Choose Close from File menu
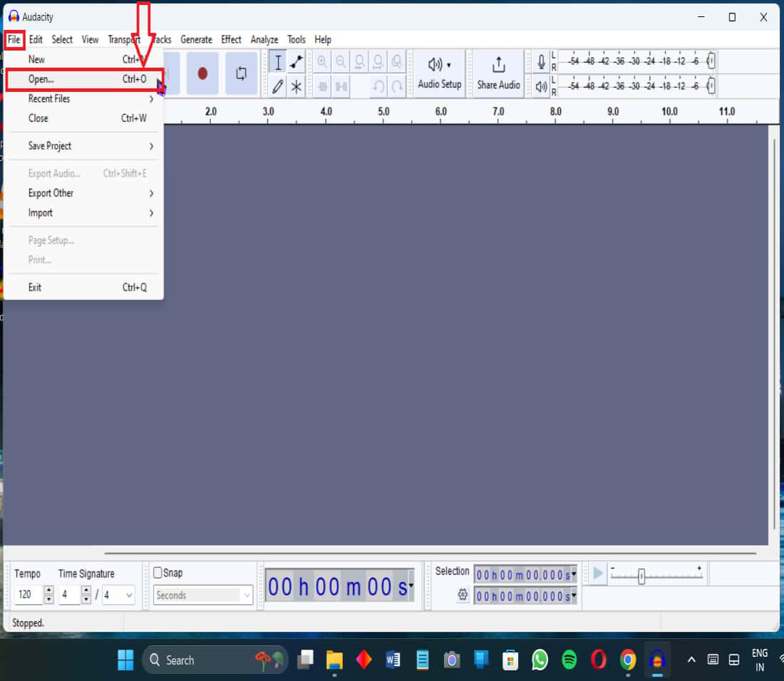The height and width of the screenshot is (681, 784). pos(83,118)
